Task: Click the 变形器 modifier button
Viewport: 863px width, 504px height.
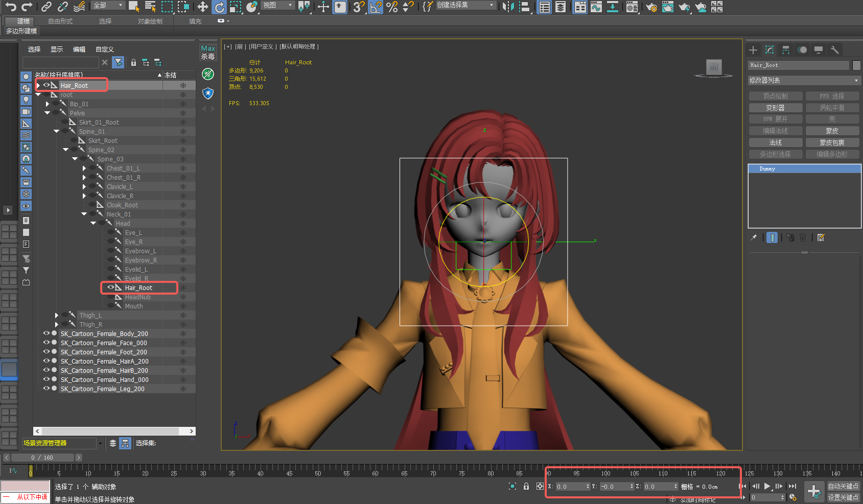Action: (x=775, y=108)
